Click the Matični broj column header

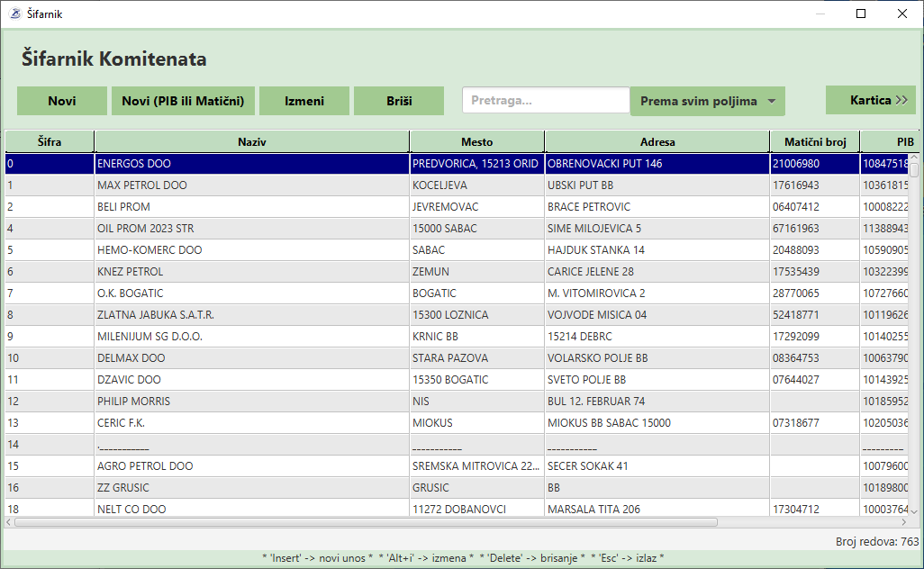(815, 142)
